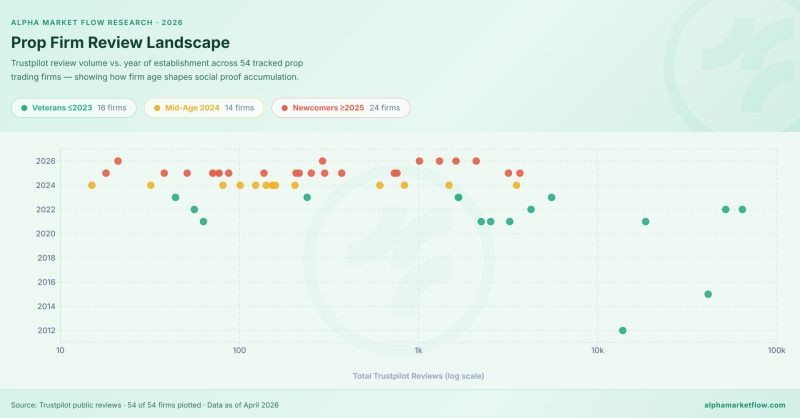Click the Prop Firm Review Landscape title
This screenshot has width=800, height=418.
120,42
